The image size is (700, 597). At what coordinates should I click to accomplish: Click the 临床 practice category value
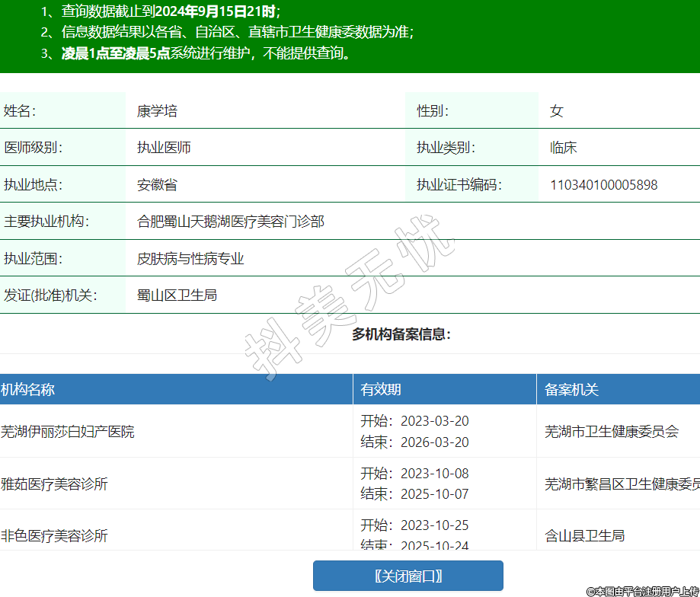[x=563, y=148]
